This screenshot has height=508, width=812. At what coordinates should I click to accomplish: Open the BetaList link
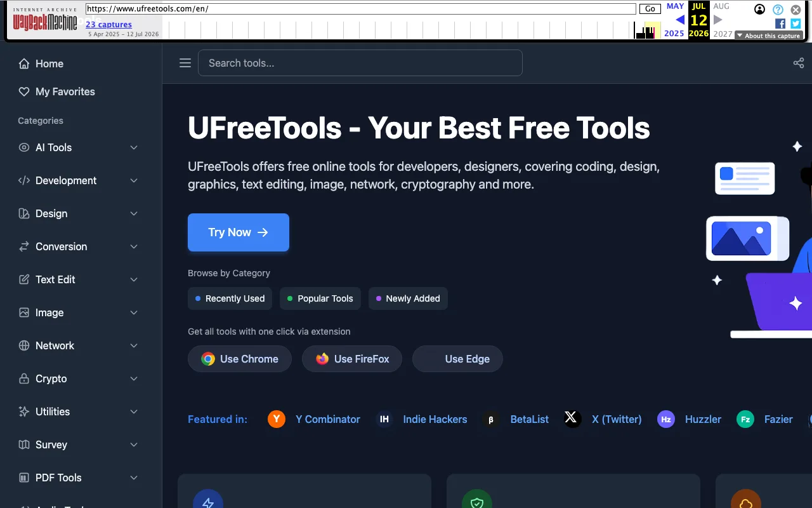(530, 419)
